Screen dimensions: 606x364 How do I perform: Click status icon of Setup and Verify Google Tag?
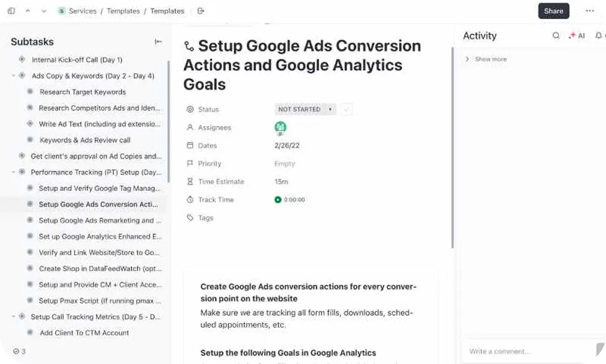pyautogui.click(x=30, y=188)
